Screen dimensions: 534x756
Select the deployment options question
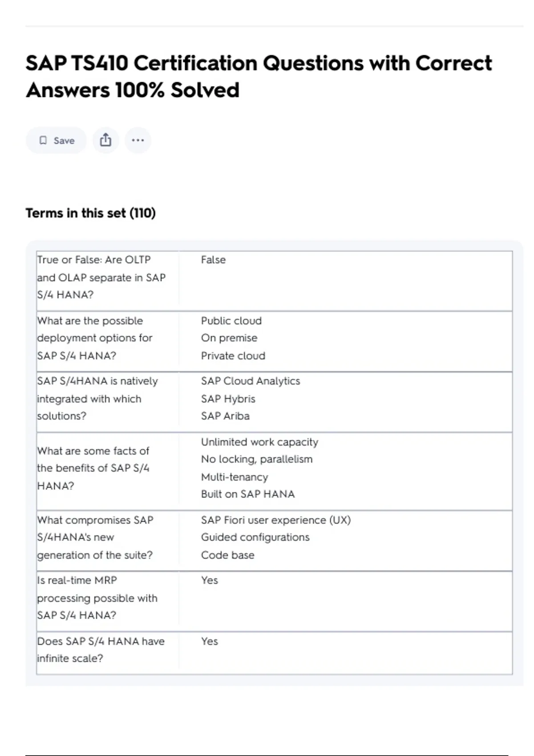95,338
